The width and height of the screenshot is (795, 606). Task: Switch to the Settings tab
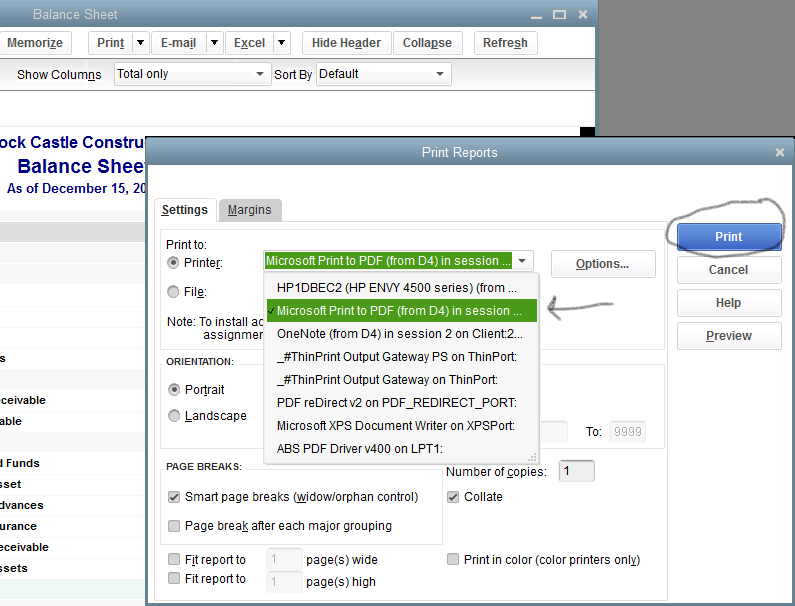[185, 210]
